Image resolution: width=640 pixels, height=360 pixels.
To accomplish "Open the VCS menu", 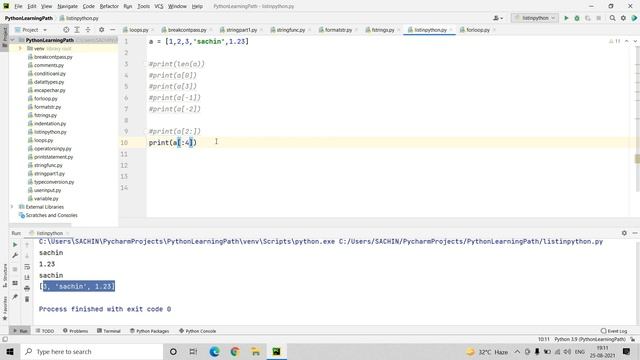I will pos(159,6).
